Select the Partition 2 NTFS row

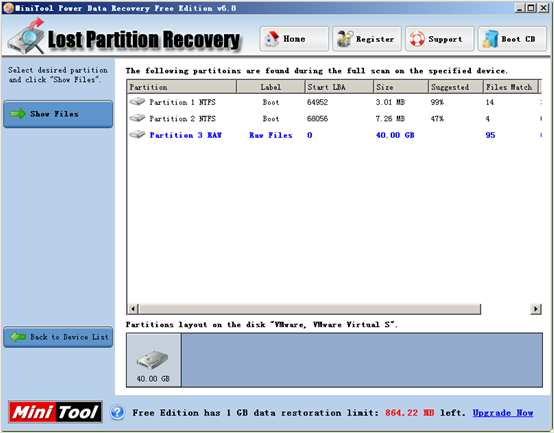334,119
